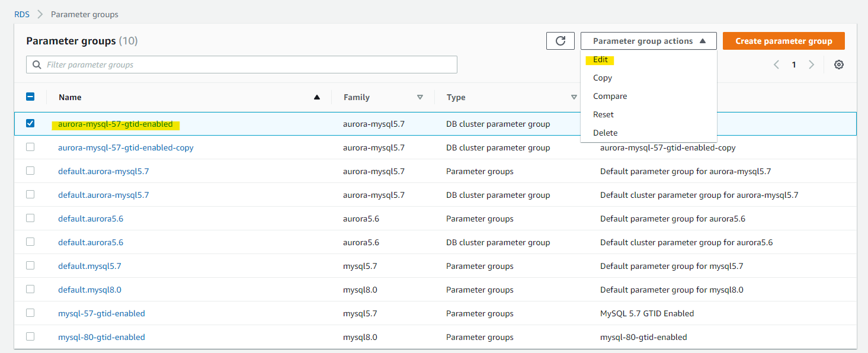Click the refresh icon button

(560, 41)
